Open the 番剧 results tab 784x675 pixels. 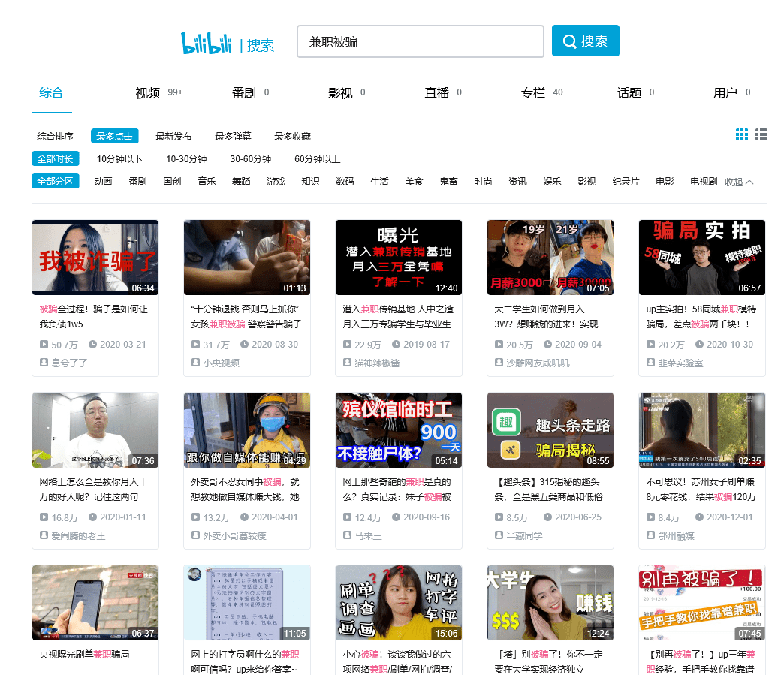click(x=251, y=92)
